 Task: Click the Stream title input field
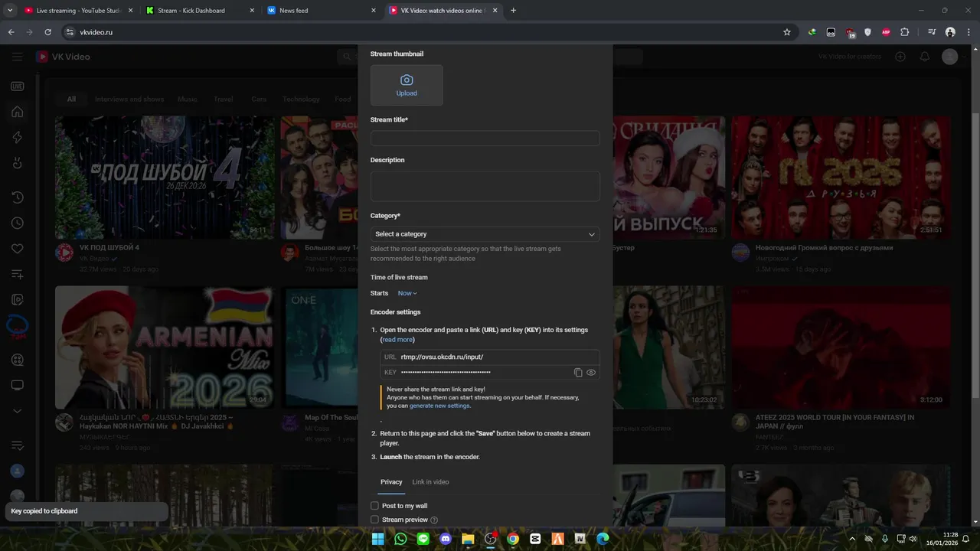click(485, 139)
